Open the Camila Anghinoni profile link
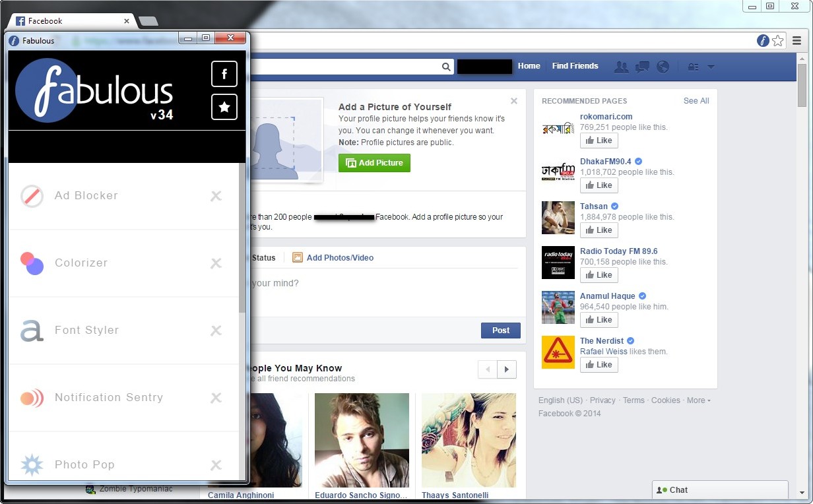813x504 pixels. tap(241, 495)
